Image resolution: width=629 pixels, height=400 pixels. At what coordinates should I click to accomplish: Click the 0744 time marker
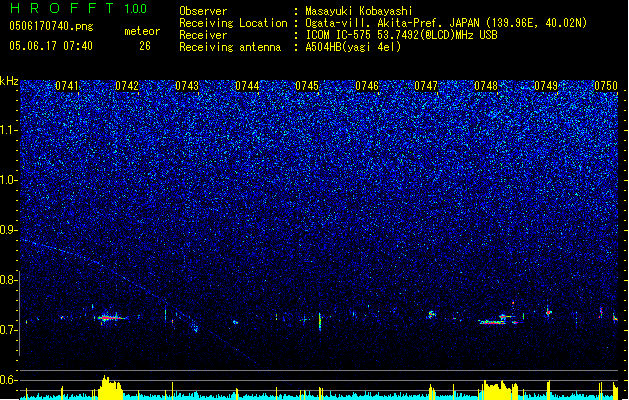pos(247,86)
